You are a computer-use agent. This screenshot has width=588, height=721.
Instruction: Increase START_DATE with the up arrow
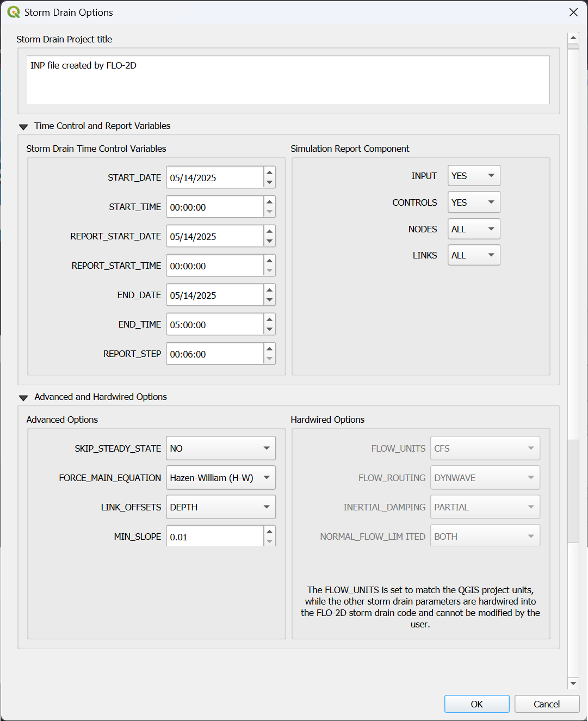click(x=269, y=172)
